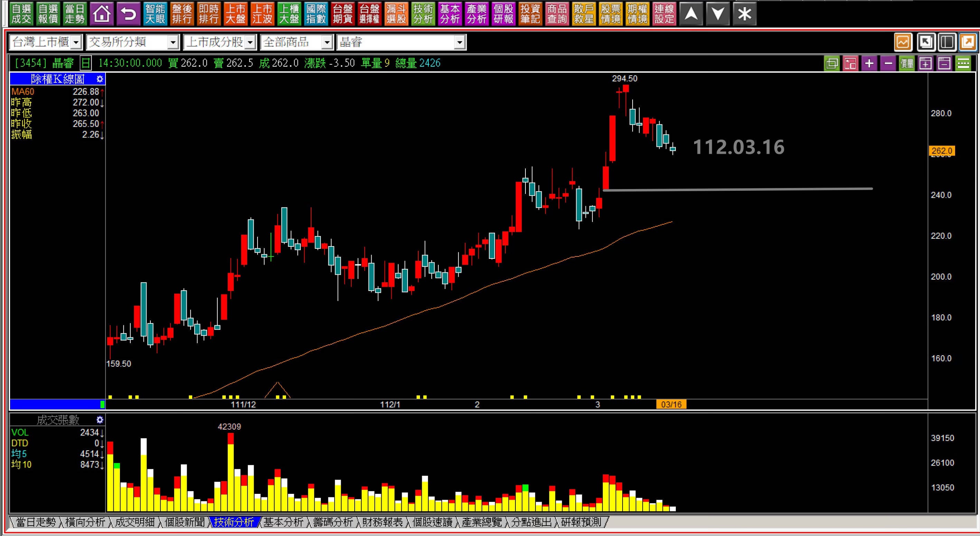Switch to the 籌碼分析 tab
Screen dimensions: 980x536
point(333,522)
